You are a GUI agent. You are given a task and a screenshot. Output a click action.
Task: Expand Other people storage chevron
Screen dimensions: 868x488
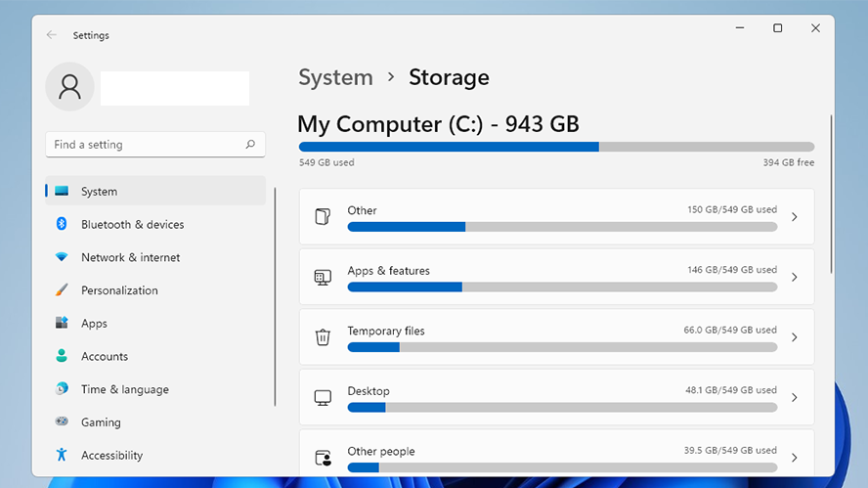(794, 458)
